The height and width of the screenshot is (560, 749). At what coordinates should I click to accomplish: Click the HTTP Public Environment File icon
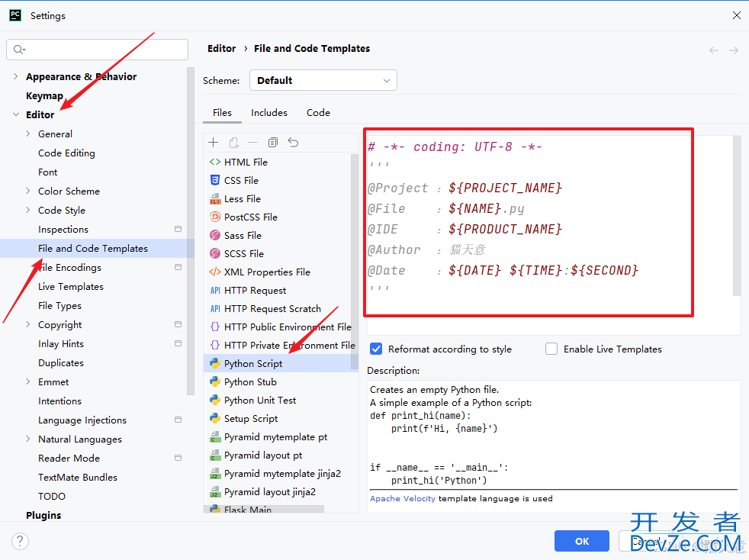(215, 327)
